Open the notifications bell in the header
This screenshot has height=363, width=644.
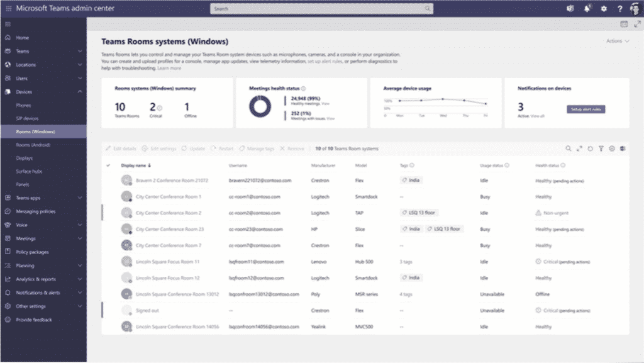pyautogui.click(x=587, y=9)
